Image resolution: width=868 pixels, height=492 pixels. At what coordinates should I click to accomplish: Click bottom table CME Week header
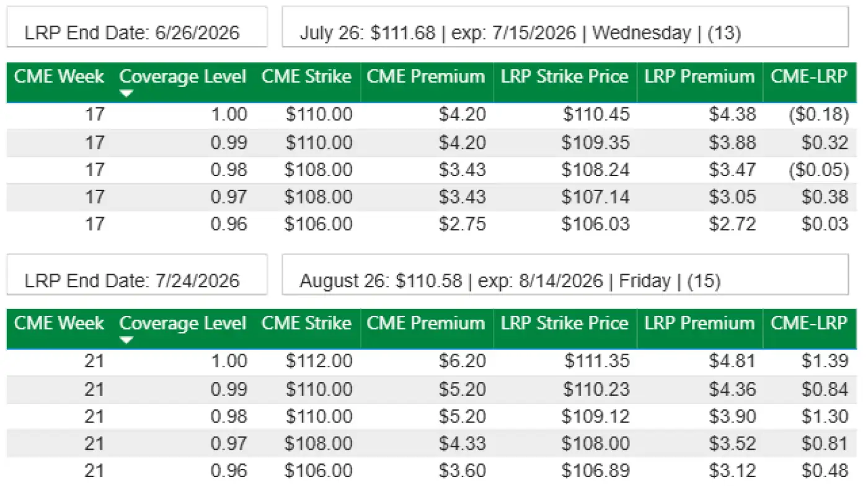[59, 323]
